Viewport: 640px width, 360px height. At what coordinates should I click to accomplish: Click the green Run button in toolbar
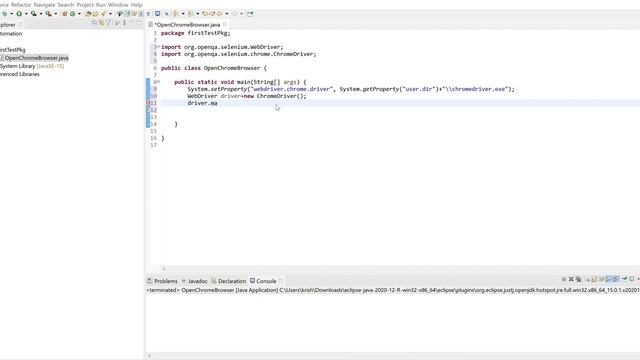(19, 14)
